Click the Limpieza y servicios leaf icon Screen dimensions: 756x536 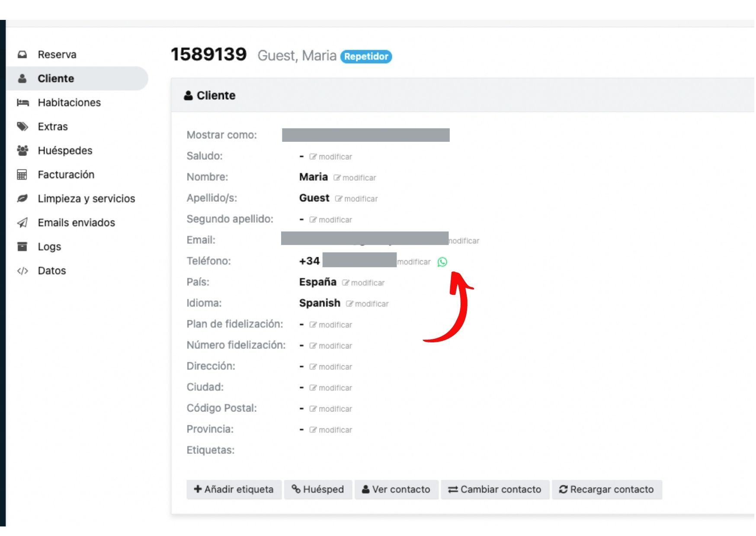tap(22, 198)
